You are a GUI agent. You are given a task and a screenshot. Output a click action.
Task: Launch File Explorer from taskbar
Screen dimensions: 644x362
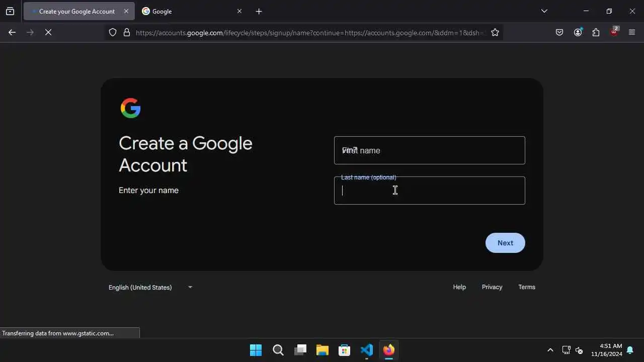coord(323,350)
